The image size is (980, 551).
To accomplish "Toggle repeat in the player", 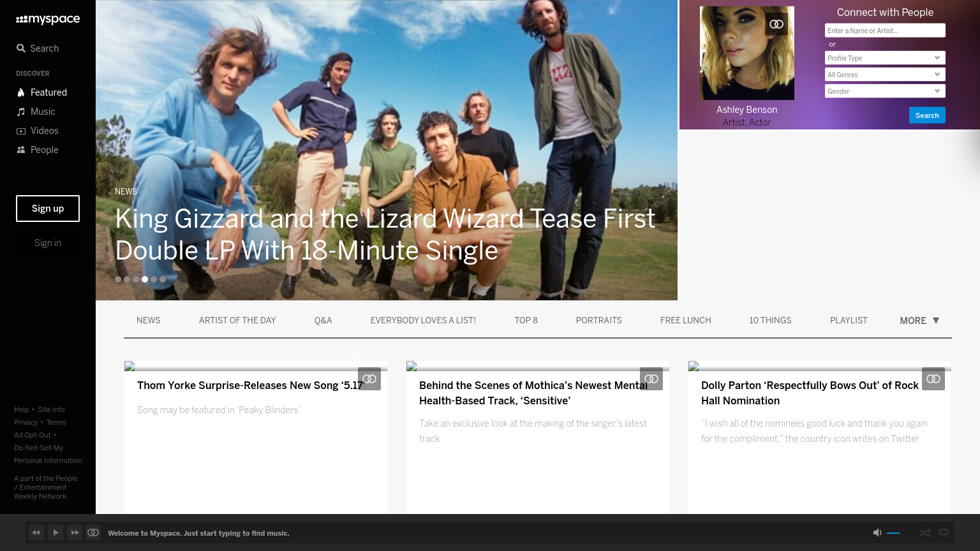I will [944, 533].
